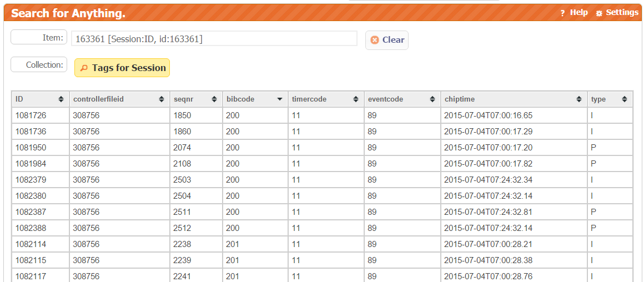
Task: Sort by eventcode column arrows
Action: 432,99
